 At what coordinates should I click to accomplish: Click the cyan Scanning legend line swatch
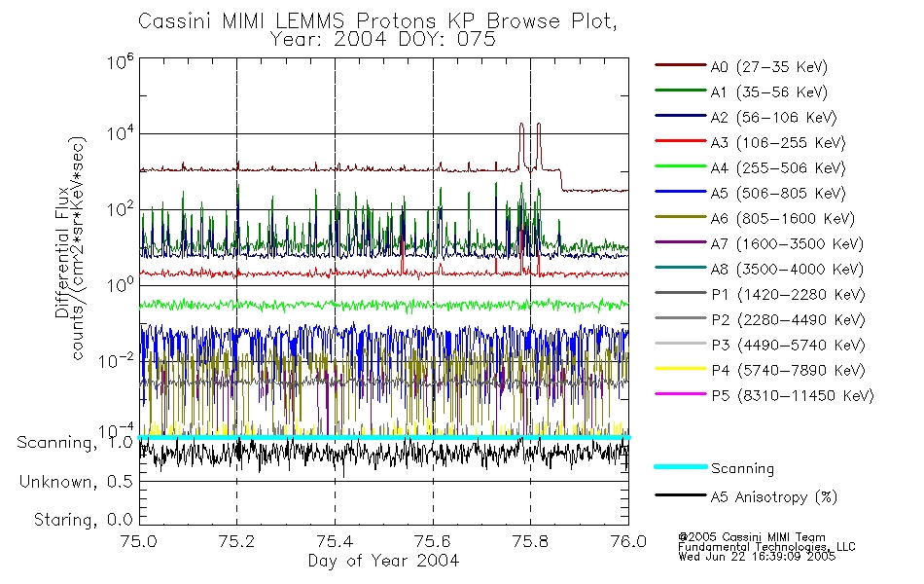681,466
